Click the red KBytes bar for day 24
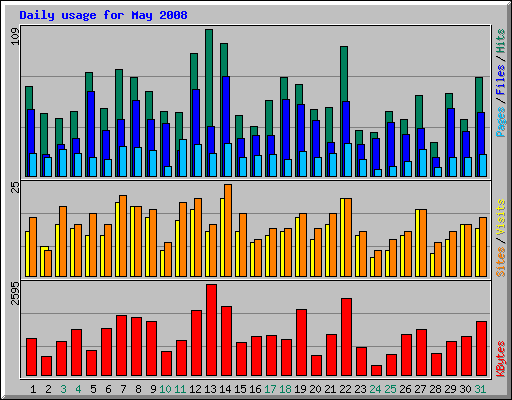The height and width of the screenshot is (400, 512). [x=376, y=370]
